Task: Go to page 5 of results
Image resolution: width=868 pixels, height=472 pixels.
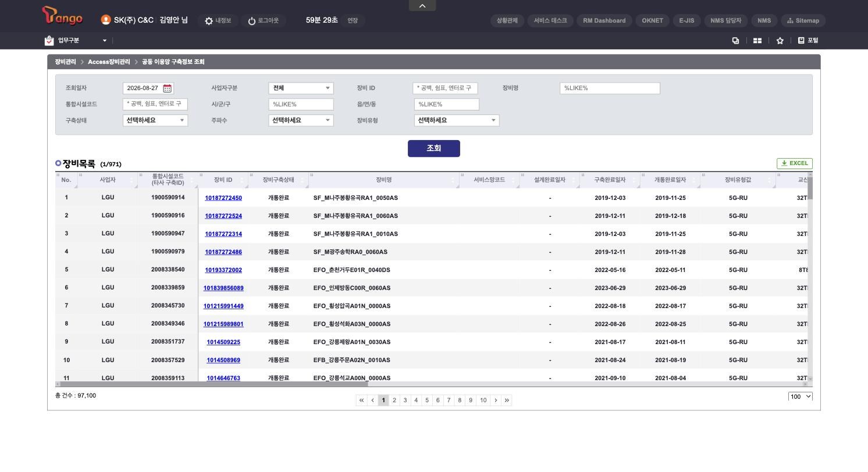Action: (x=427, y=401)
